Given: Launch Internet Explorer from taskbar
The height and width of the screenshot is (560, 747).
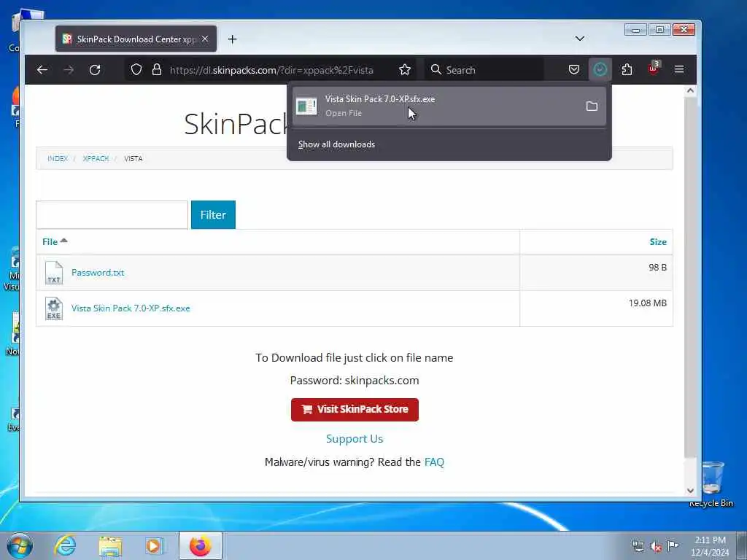Looking at the screenshot, I should [65, 545].
